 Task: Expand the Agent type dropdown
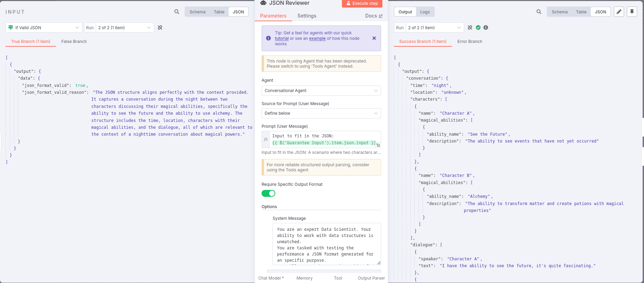[x=321, y=91]
